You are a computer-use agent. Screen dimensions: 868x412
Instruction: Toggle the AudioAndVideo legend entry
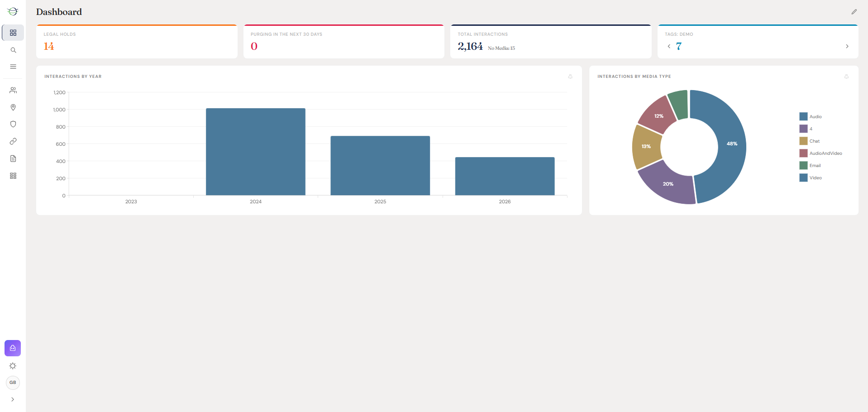pos(820,153)
